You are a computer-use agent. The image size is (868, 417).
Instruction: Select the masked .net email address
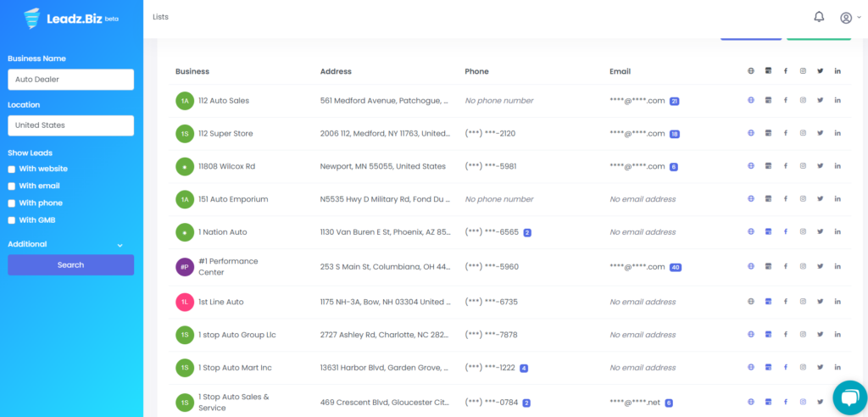[634, 403]
